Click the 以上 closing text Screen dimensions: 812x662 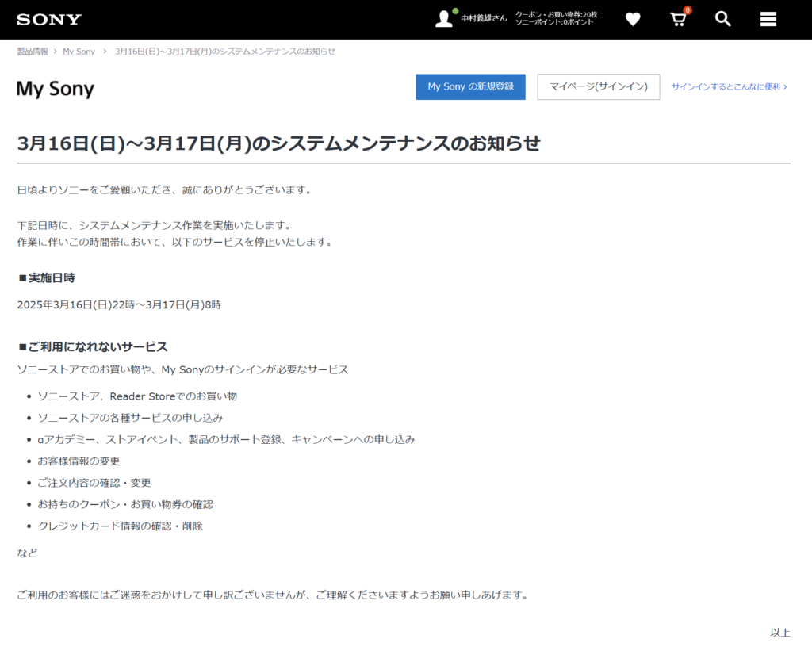coord(780,633)
